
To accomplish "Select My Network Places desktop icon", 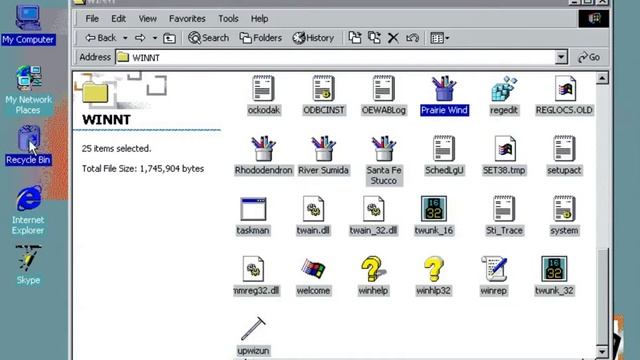I will [28, 90].
